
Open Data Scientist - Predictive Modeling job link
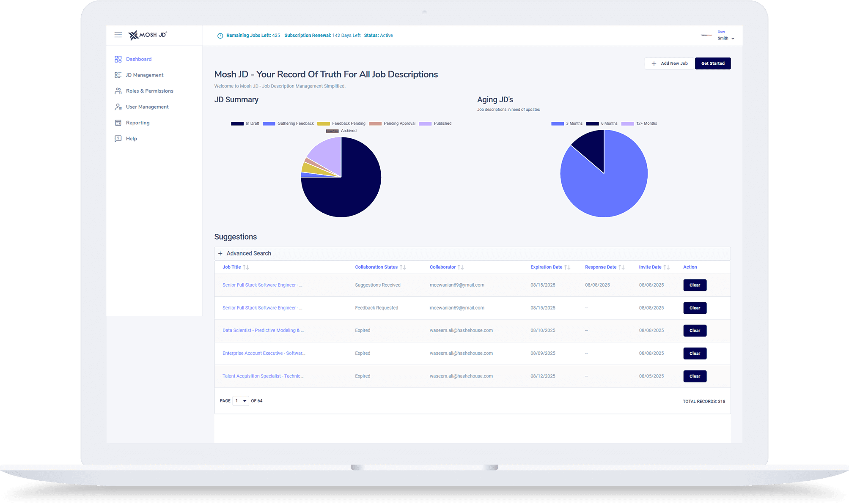click(263, 331)
